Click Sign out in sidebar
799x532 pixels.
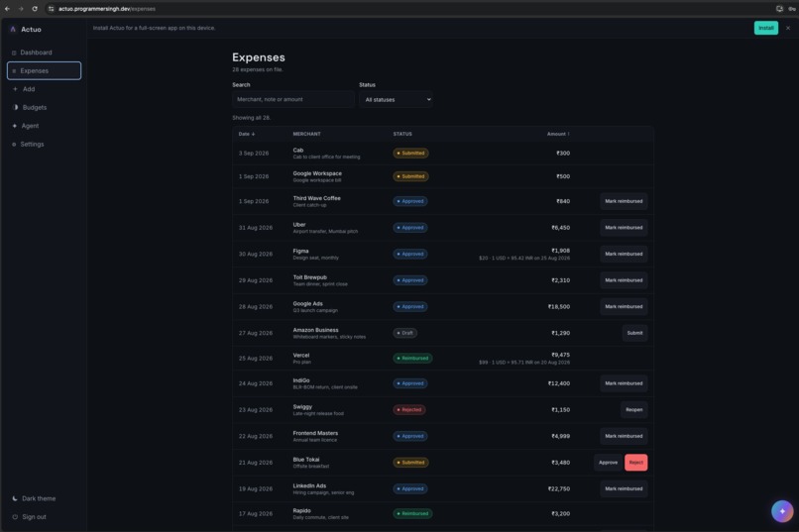(44, 517)
